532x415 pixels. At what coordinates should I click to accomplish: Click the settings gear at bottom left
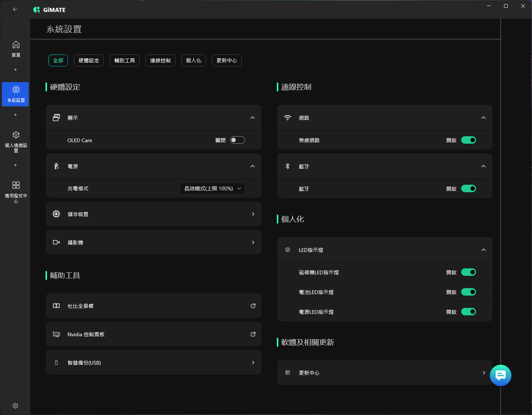pyautogui.click(x=15, y=406)
